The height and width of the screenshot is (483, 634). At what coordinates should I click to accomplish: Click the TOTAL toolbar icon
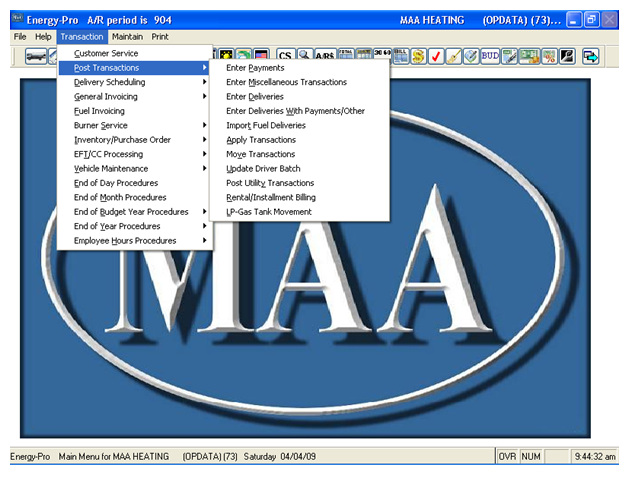pyautogui.click(x=346, y=56)
